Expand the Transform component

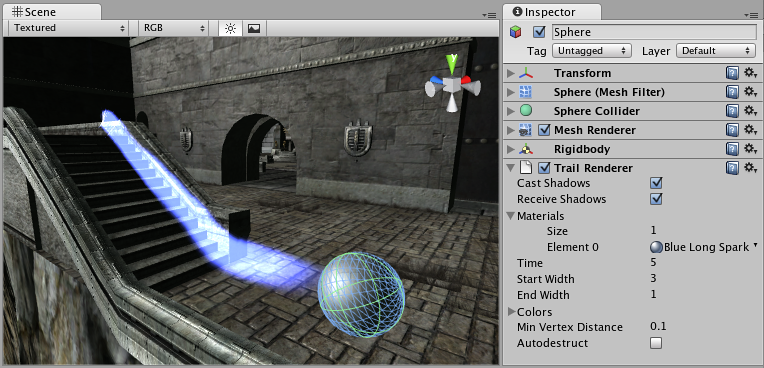coord(511,73)
